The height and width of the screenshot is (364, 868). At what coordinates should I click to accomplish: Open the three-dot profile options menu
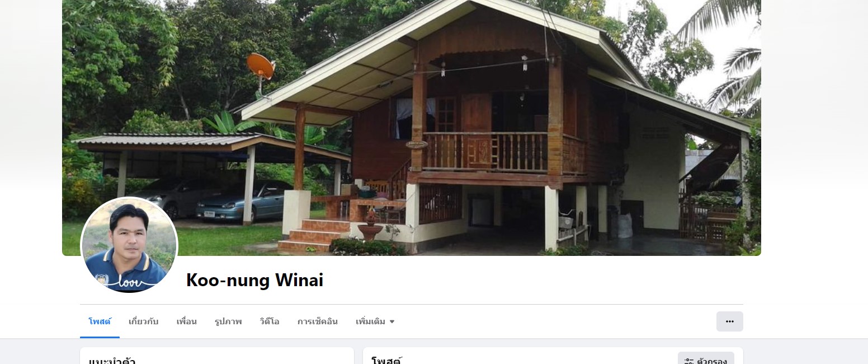pos(729,321)
